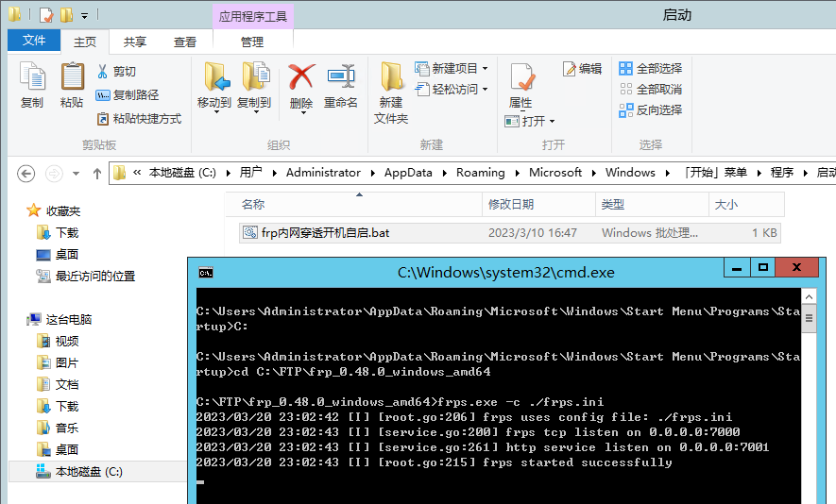
Task: Click Copy path (复制路径)
Action: pos(128,94)
